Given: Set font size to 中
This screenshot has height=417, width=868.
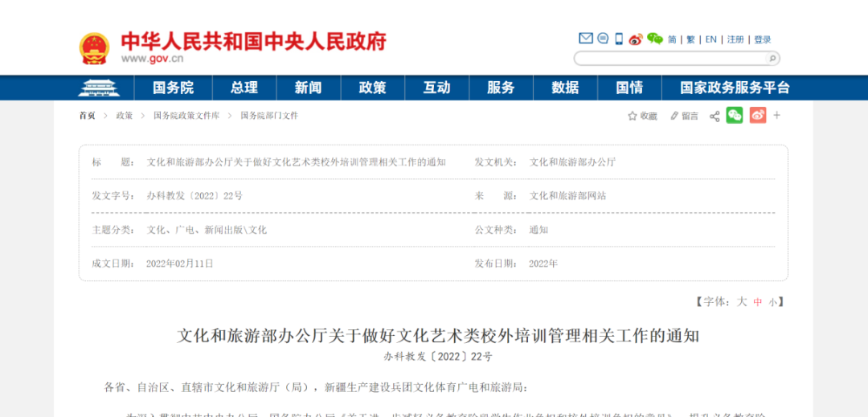Looking at the screenshot, I should click(757, 302).
